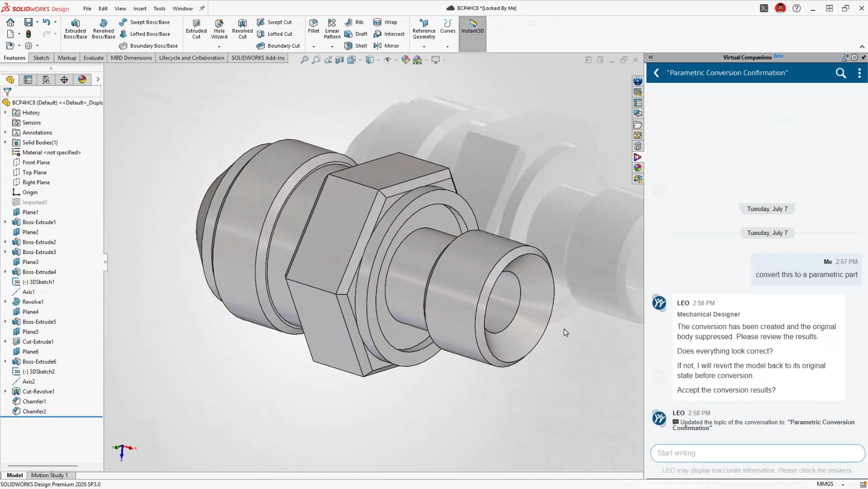The height and width of the screenshot is (489, 868).
Task: Choose the Lofted Boss/Base tool
Action: click(144, 34)
